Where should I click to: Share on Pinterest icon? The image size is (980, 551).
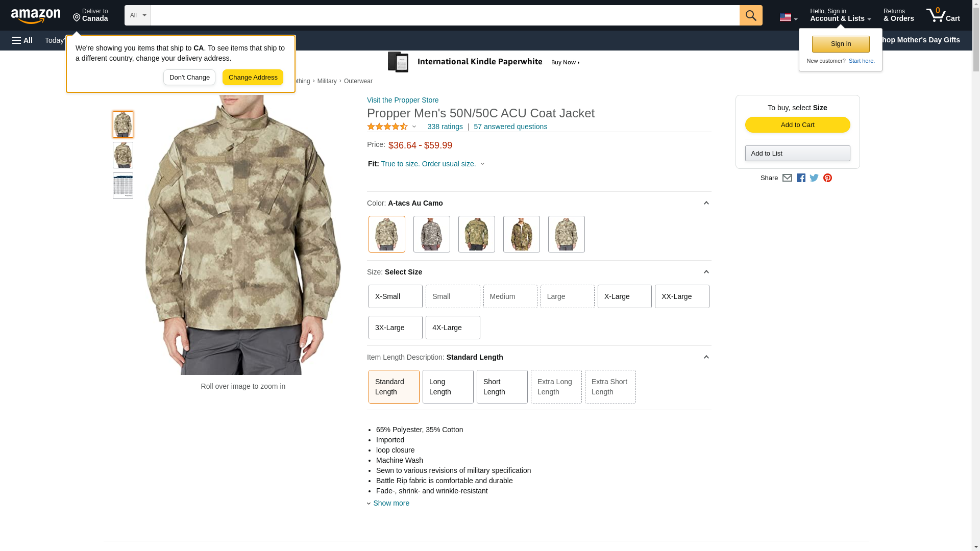click(827, 178)
